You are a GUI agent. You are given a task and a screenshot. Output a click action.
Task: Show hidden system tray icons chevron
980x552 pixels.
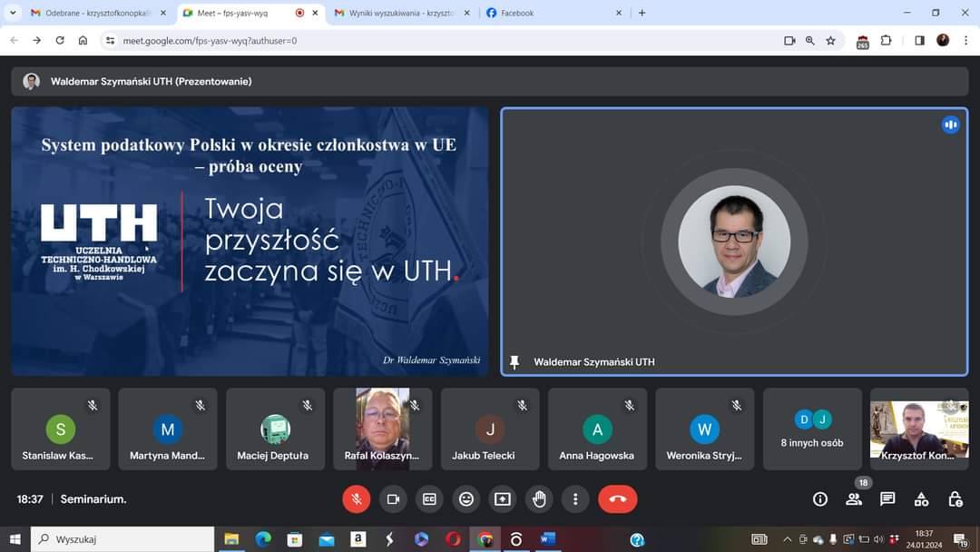pyautogui.click(x=788, y=539)
